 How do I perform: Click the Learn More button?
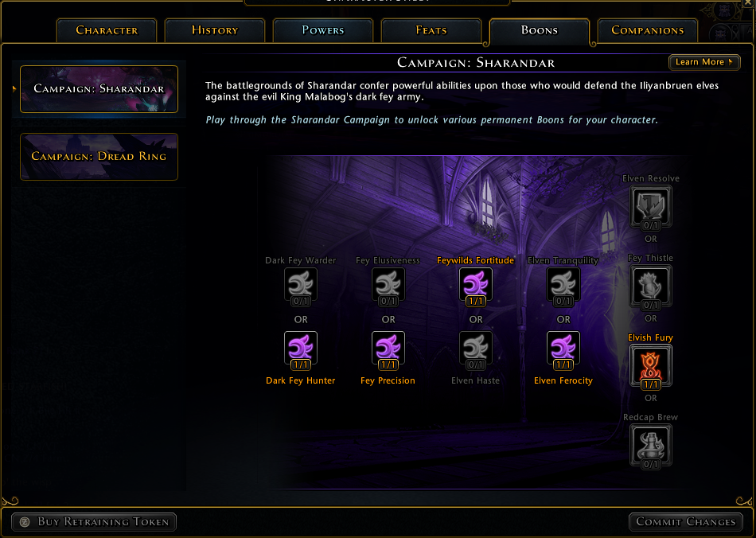[704, 62]
